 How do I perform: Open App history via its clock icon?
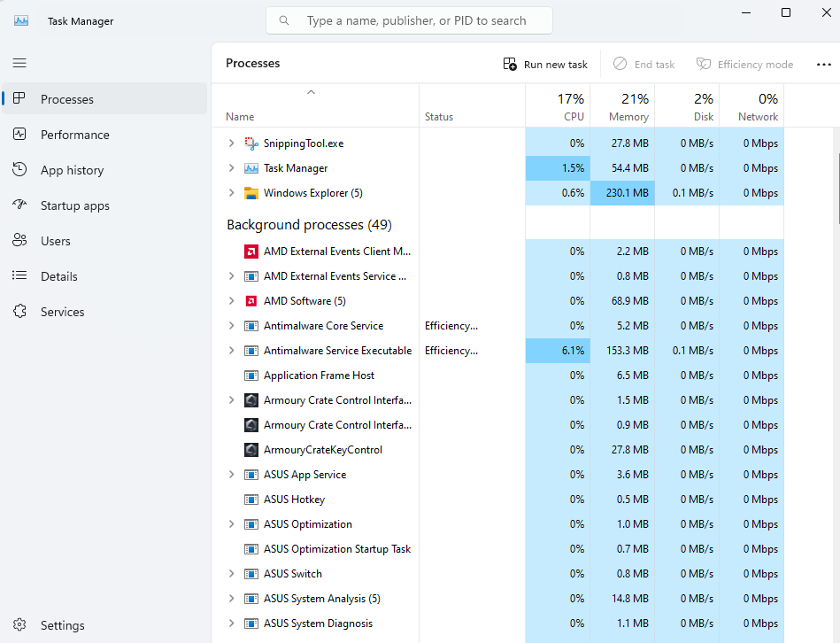19,170
